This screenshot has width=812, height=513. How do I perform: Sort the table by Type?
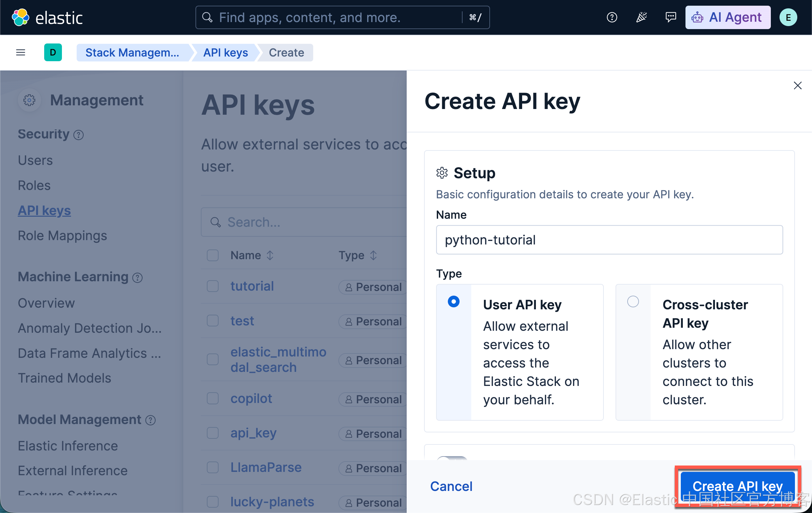click(x=357, y=255)
